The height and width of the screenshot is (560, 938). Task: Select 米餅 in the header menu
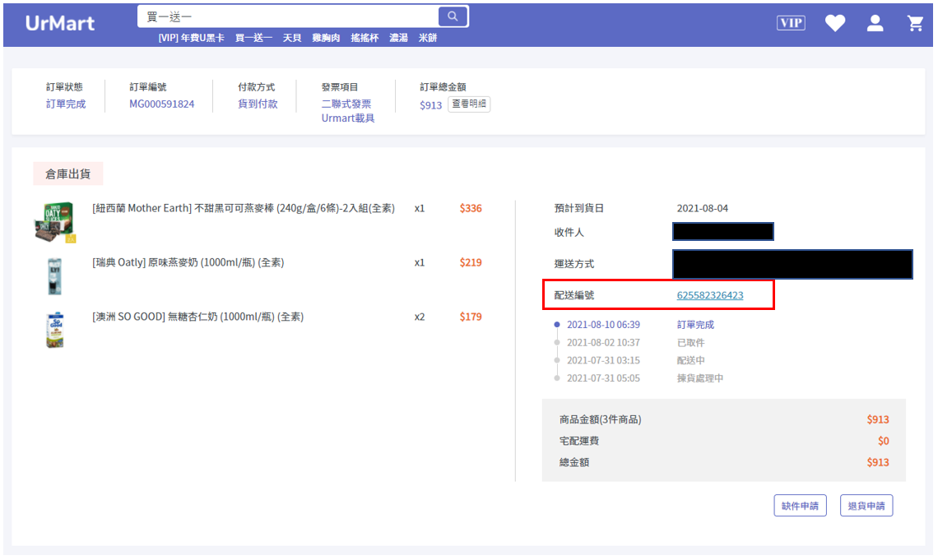pos(428,38)
